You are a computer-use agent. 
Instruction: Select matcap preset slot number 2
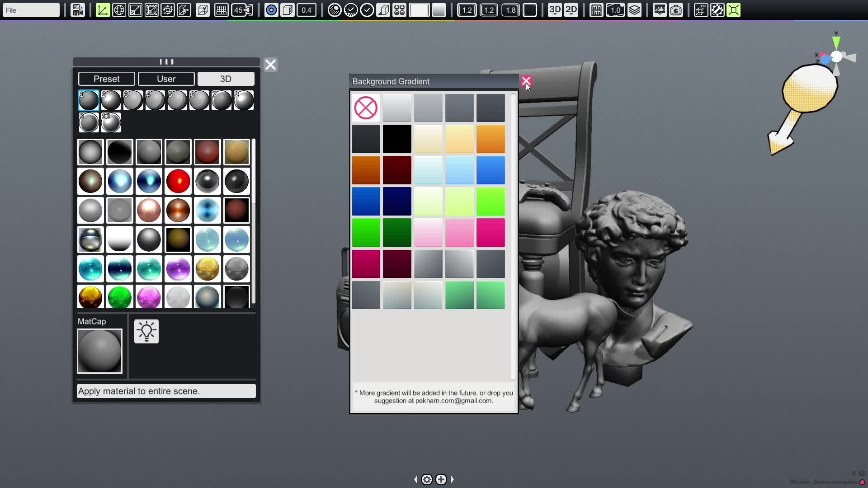click(111, 100)
